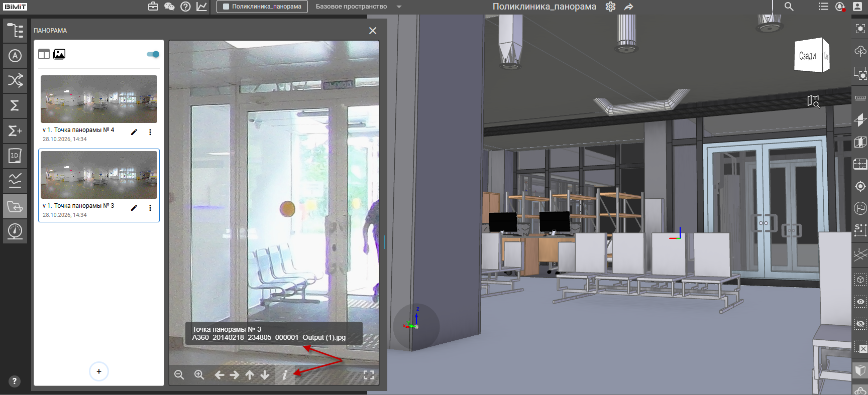This screenshot has height=395, width=868.
Task: Add a new panorama point with plus button
Action: (x=99, y=371)
